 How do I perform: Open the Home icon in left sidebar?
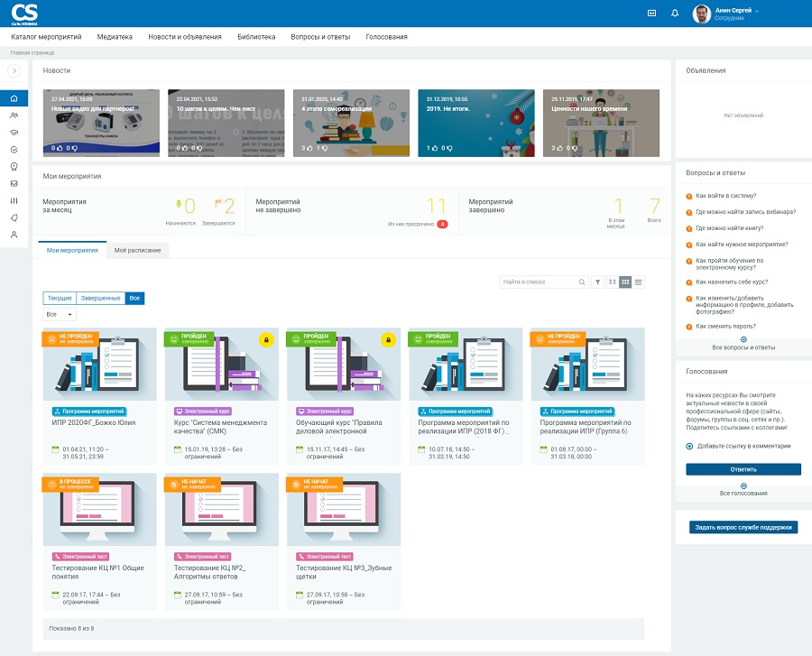(x=14, y=97)
